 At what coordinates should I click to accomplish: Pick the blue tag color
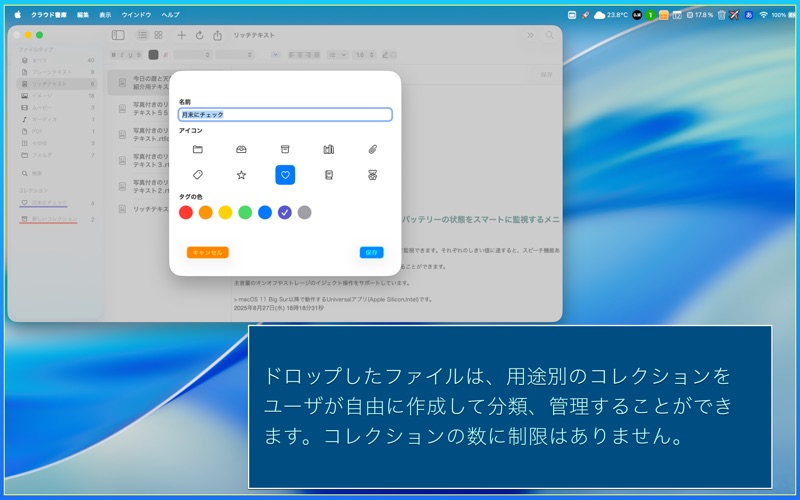click(265, 212)
